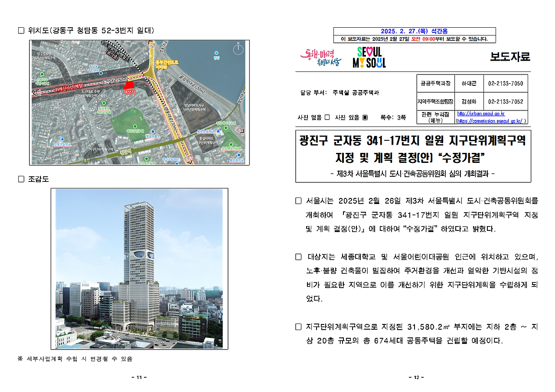
Task: Click the 쪽수: 3쪽 text
Action: tap(393, 117)
